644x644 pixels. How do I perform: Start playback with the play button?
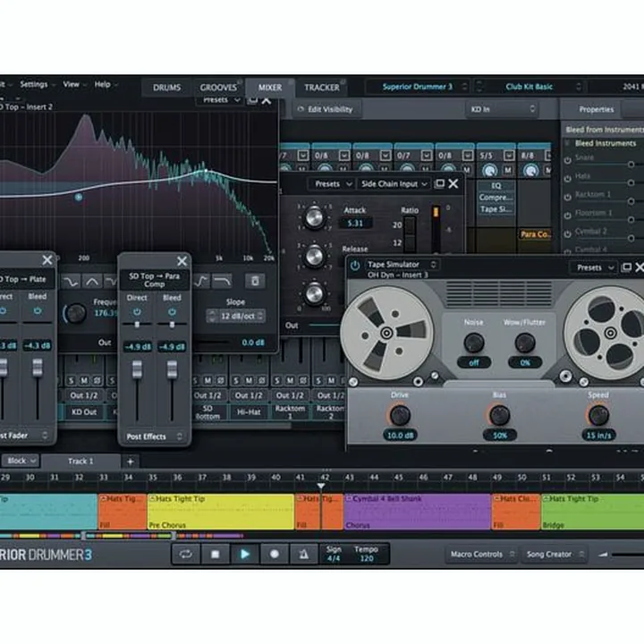tap(245, 555)
